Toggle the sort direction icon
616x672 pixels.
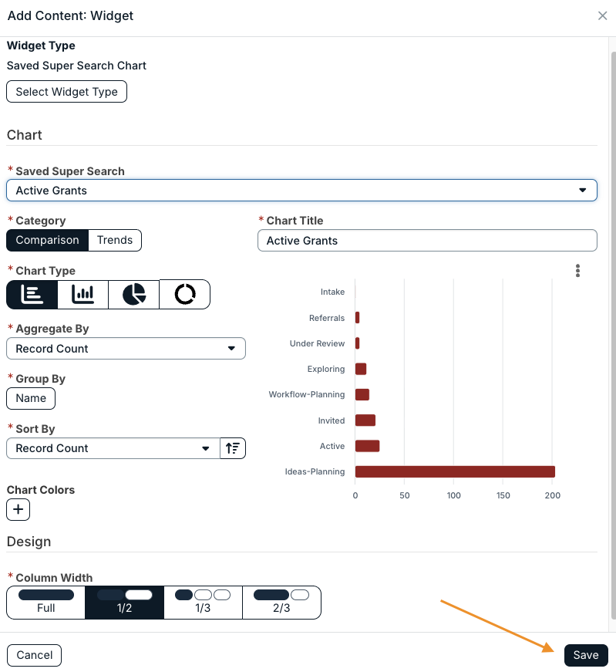(x=233, y=448)
